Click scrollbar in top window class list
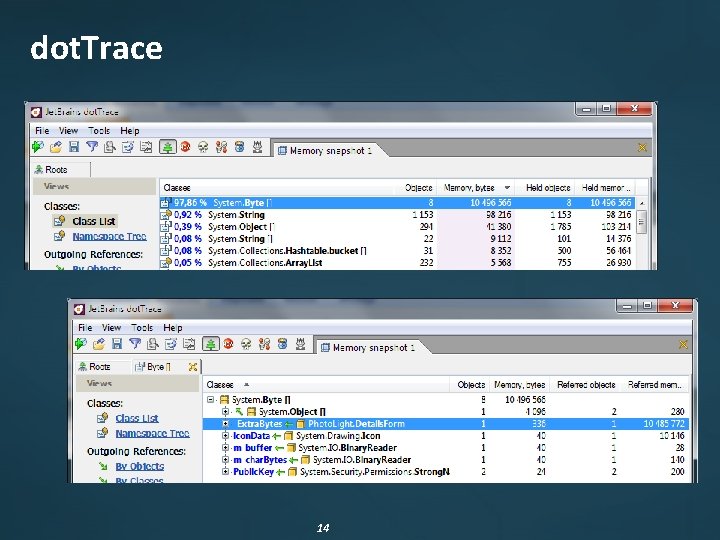The height and width of the screenshot is (540, 720). [642, 221]
